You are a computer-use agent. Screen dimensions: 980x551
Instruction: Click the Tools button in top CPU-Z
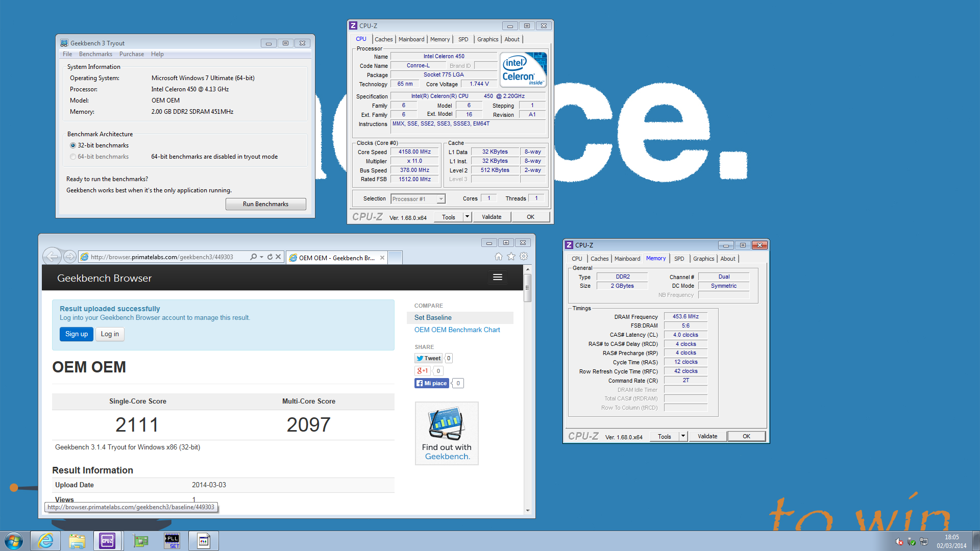(x=449, y=217)
